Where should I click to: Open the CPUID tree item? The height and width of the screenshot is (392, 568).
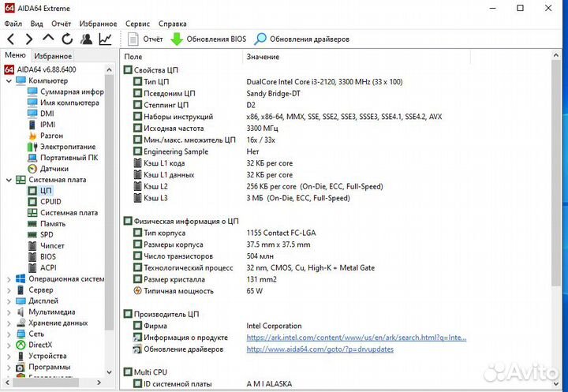(44, 201)
